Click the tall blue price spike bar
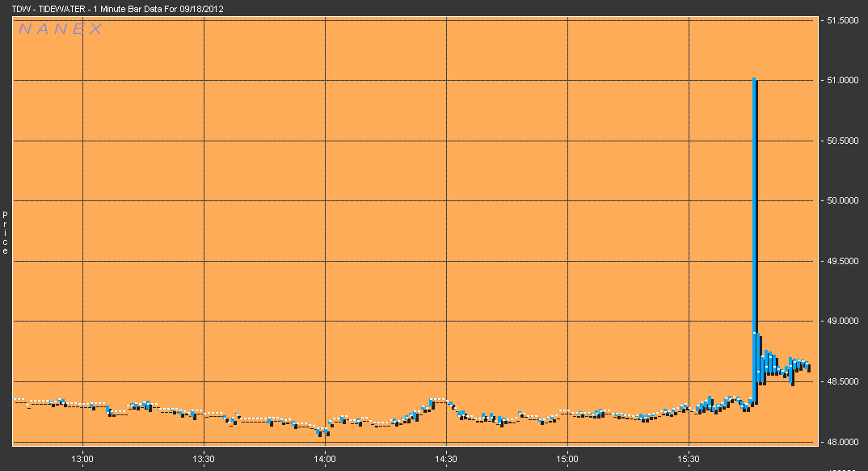This screenshot has width=868, height=471. click(755, 240)
